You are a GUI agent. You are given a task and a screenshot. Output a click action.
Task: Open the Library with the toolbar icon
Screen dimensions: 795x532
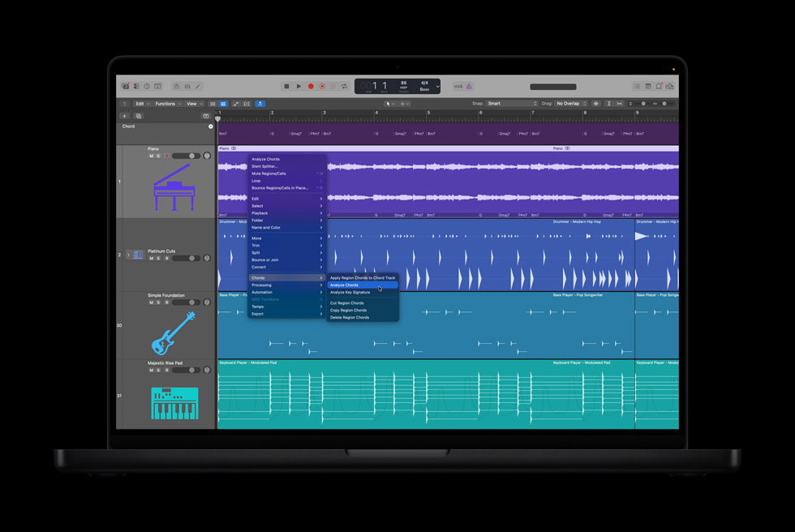pos(125,86)
